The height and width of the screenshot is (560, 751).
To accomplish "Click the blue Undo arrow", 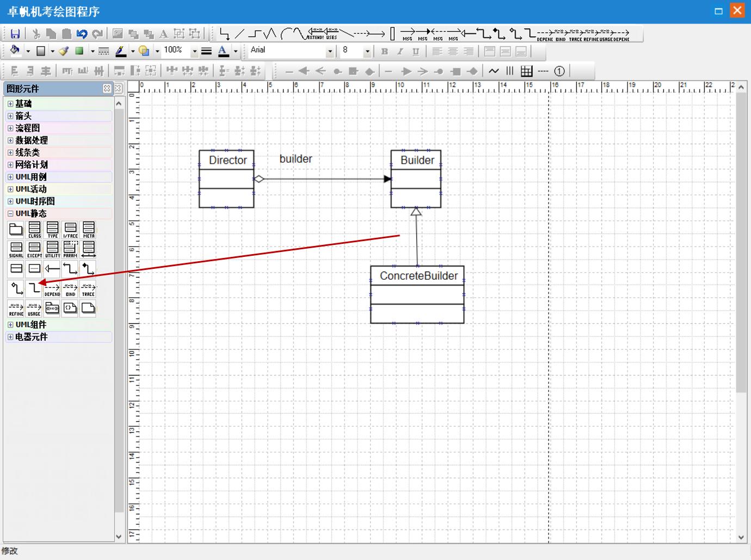I will 82,34.
